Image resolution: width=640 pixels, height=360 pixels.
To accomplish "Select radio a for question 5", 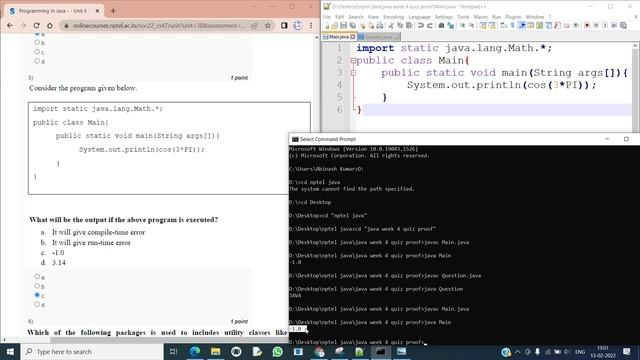I will (x=37, y=277).
